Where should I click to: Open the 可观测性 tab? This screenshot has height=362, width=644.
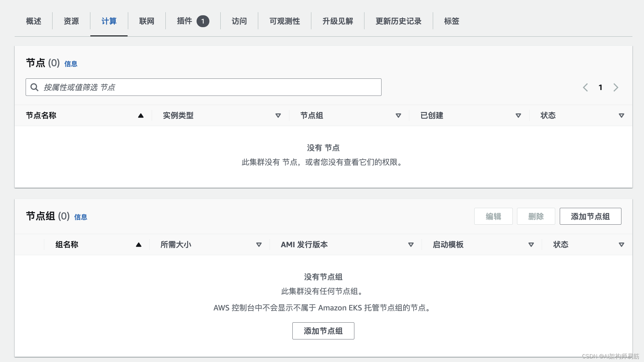coord(285,21)
